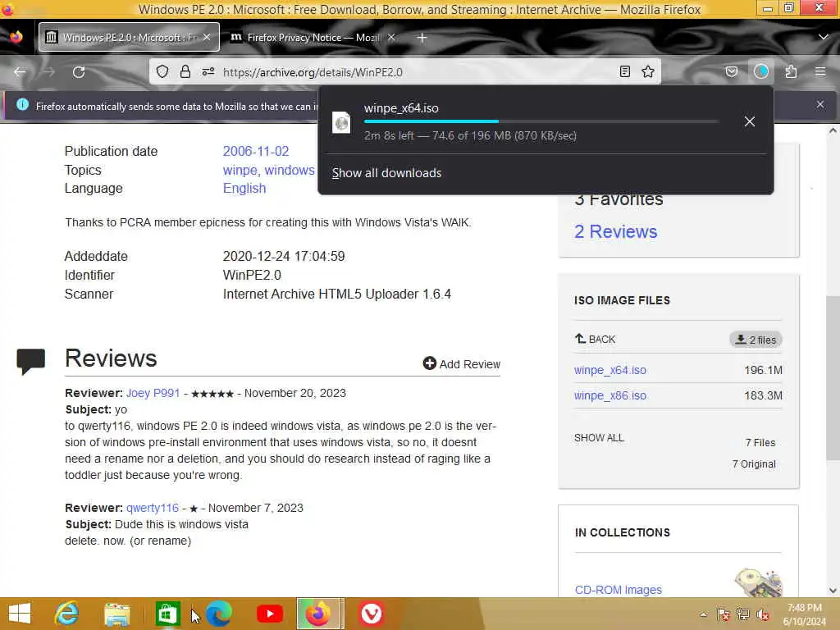Switch to Firefox Privacy Notice tab
Image resolution: width=840 pixels, height=630 pixels.
313,37
